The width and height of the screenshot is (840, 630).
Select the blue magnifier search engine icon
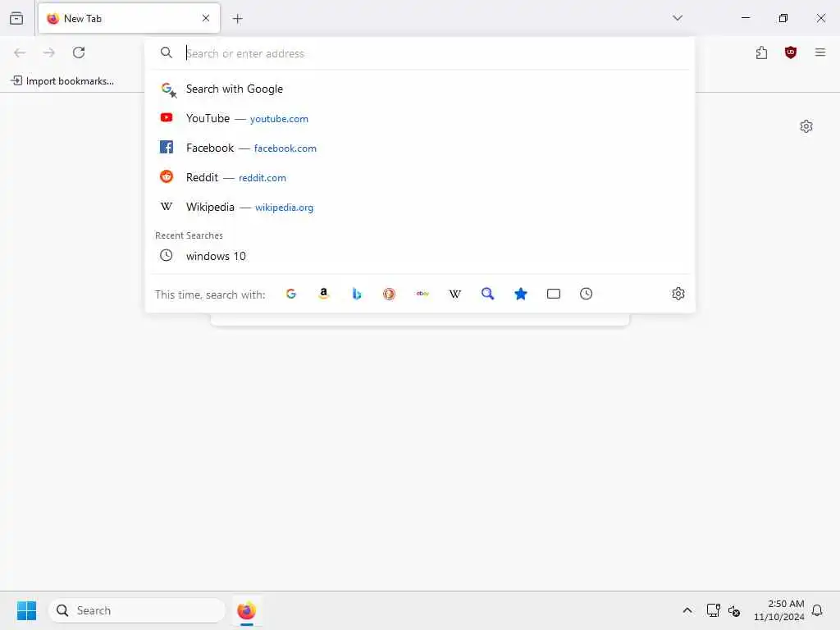(x=487, y=294)
